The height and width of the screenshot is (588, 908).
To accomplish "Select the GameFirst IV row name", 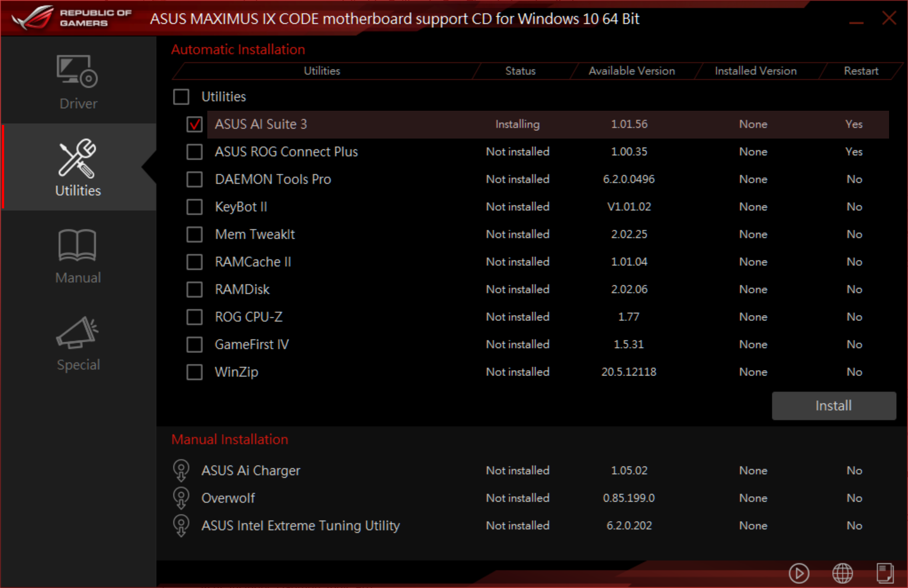I will point(252,345).
